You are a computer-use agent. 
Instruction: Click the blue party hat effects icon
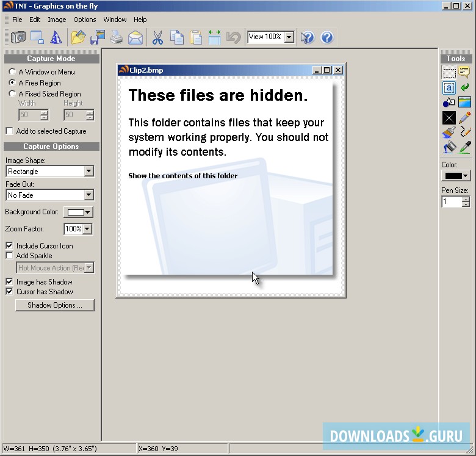(56, 38)
